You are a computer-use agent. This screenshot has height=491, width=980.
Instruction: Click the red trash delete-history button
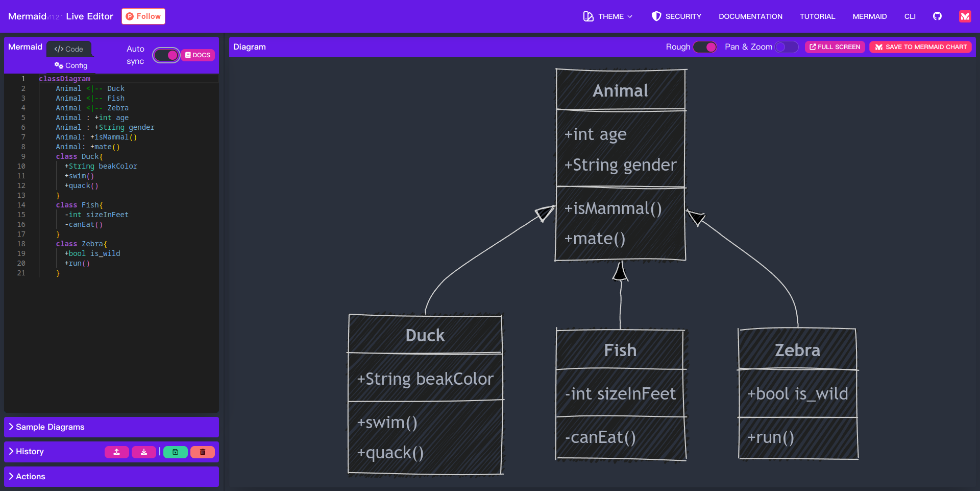tap(203, 452)
